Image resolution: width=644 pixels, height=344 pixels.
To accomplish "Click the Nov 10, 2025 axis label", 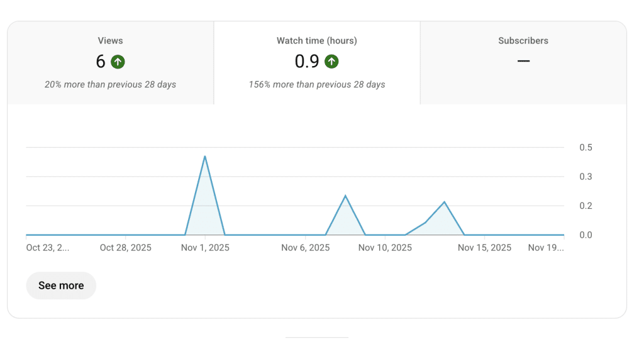I will 385,248.
